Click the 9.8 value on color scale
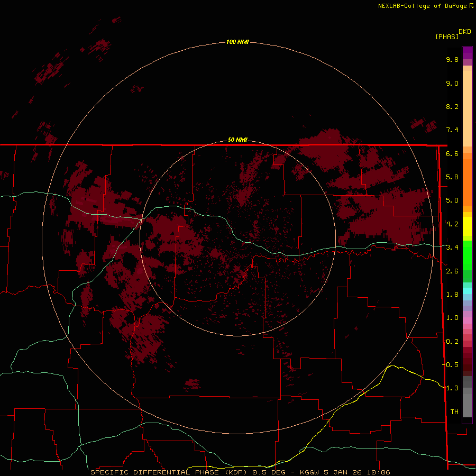 452,59
